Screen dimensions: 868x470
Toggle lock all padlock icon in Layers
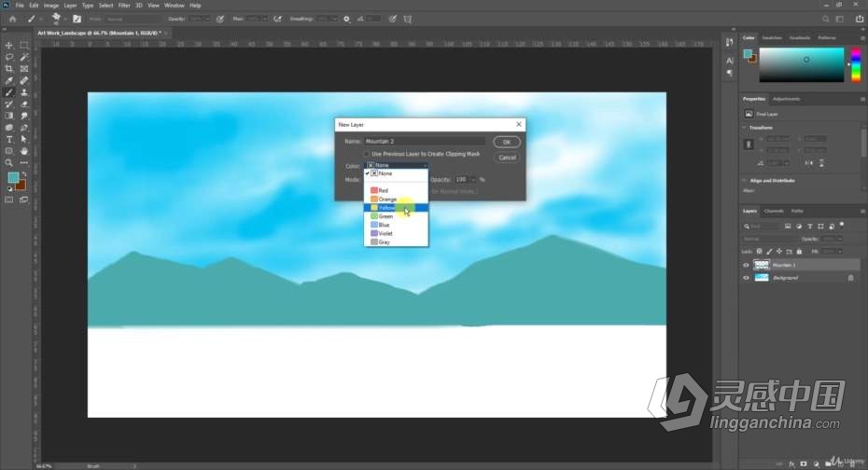(799, 251)
